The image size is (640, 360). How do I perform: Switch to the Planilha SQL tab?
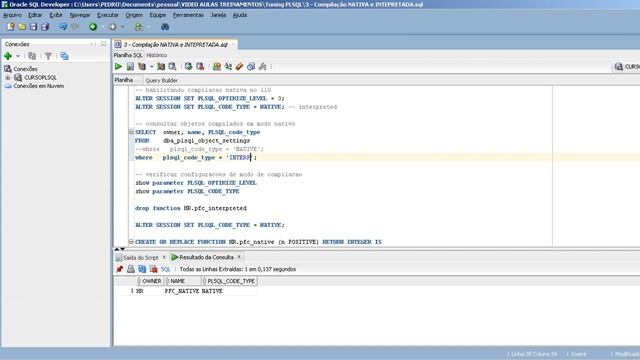pyautogui.click(x=128, y=55)
